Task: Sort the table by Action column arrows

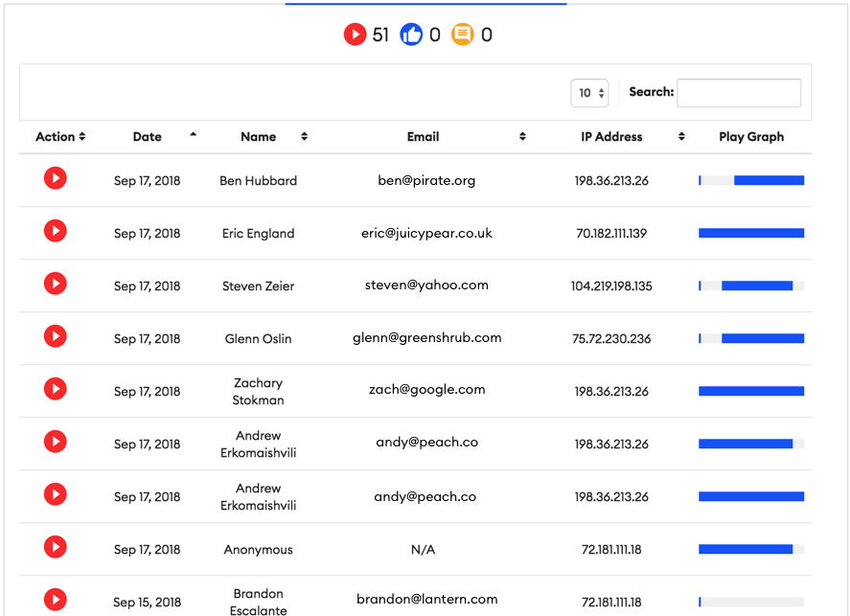Action: click(x=81, y=137)
